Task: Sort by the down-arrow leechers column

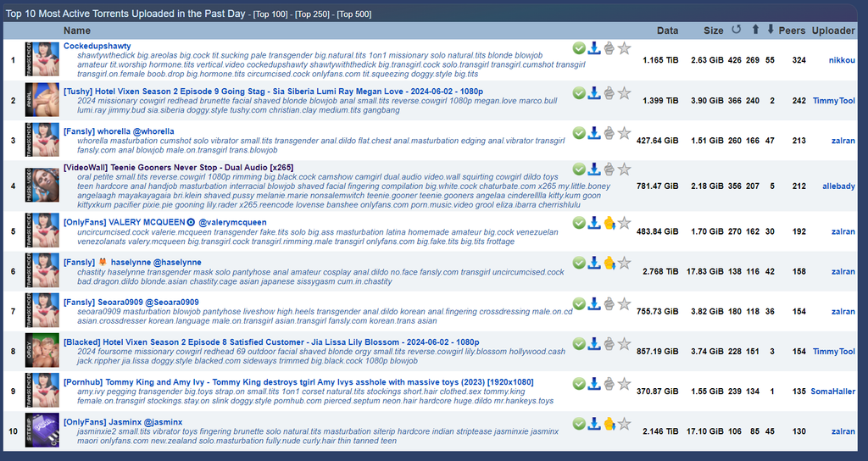Action: (x=771, y=30)
